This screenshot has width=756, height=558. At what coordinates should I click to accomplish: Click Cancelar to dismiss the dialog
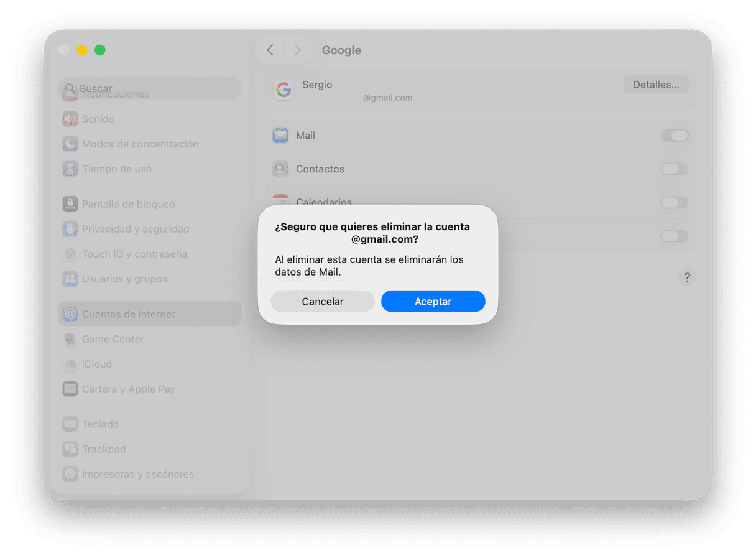tap(322, 301)
